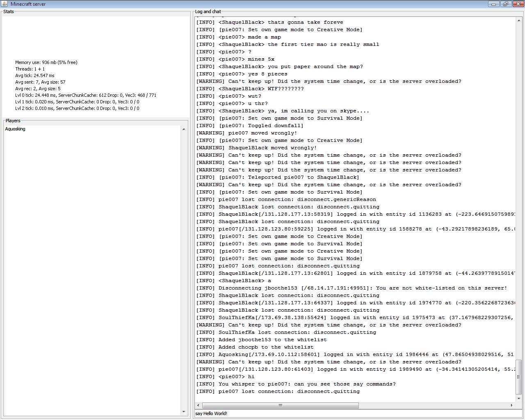Click the log horizontal scrollbar thumb
Screen dimensions: 525x420
point(281,405)
